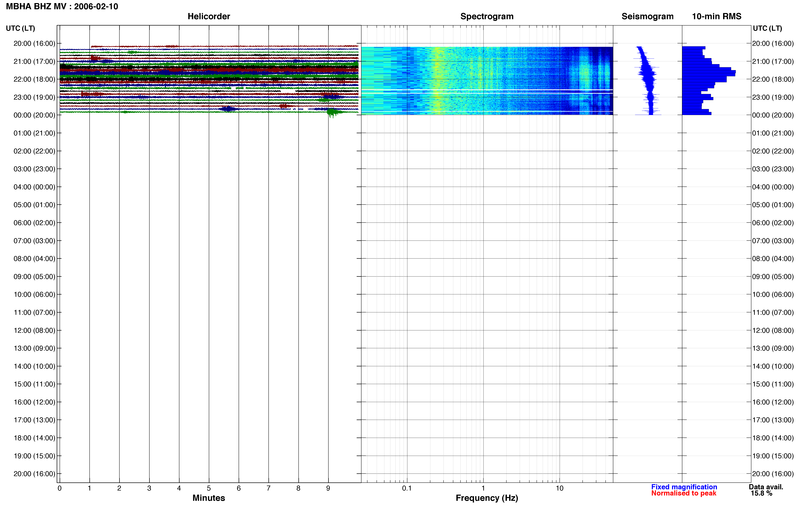This screenshot has height=508, width=812.
Task: Click the tallest blue 10-min RMS bar
Action: (709, 72)
